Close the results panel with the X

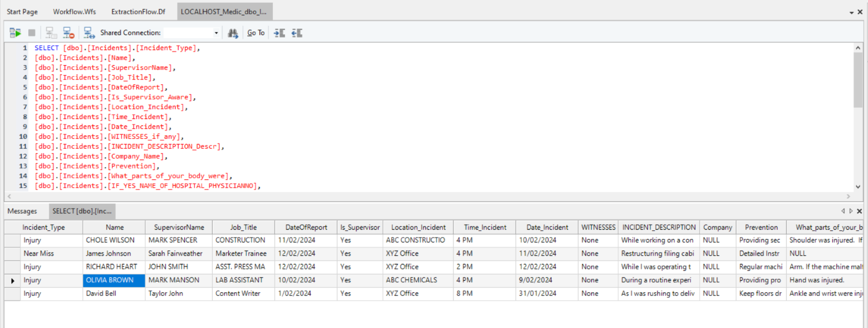pos(859,211)
